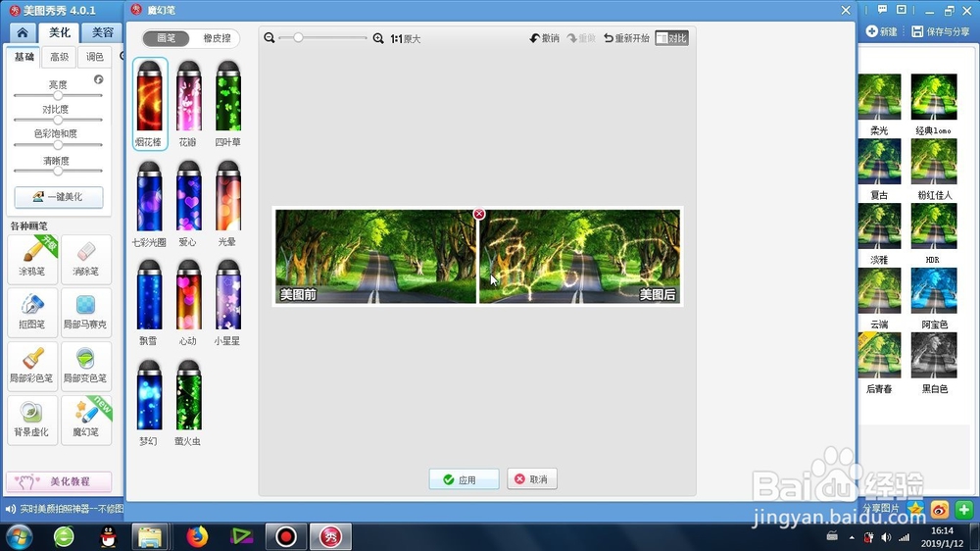Select the 梦幻 dreamy brush pen
This screenshot has height=551, width=980.
coord(149,403)
